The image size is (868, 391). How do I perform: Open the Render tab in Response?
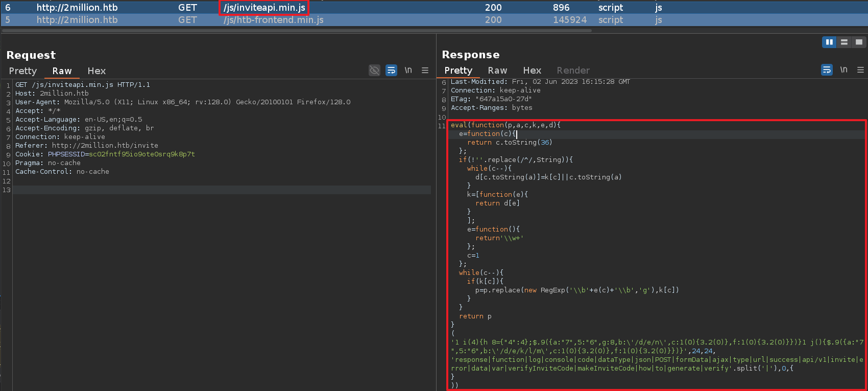pos(573,71)
